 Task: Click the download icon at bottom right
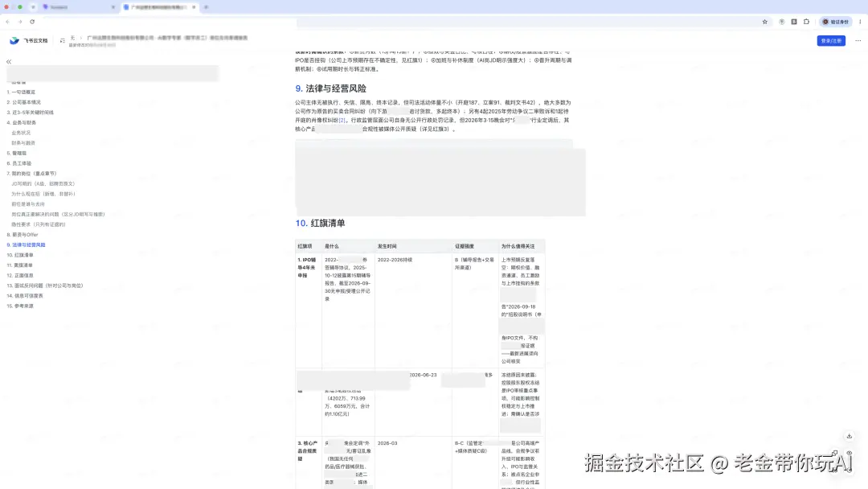(x=850, y=437)
